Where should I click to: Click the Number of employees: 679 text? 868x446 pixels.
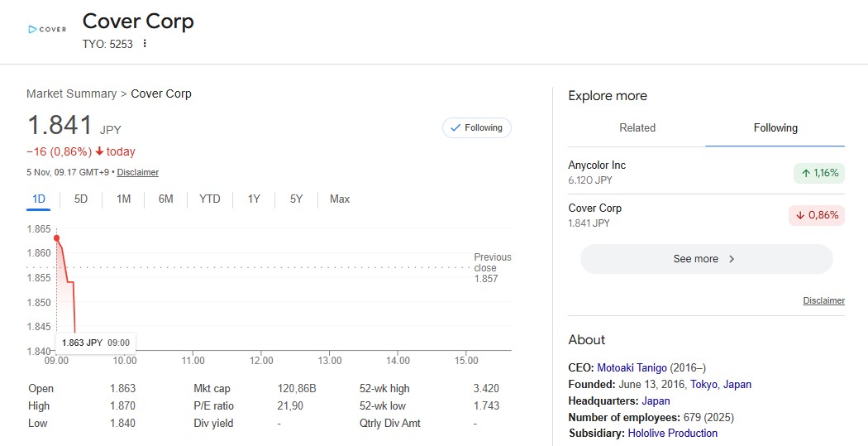[651, 417]
